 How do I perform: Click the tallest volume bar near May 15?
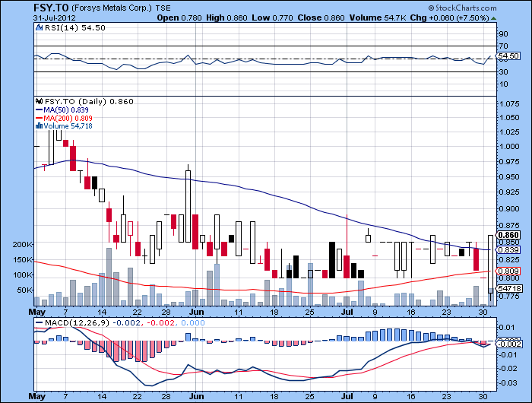pyautogui.click(x=109, y=277)
